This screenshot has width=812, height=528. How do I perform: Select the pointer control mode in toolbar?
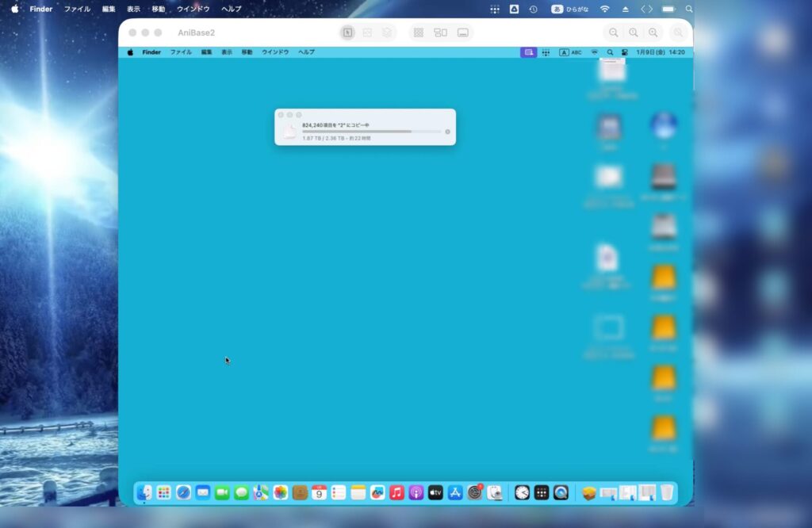347,33
